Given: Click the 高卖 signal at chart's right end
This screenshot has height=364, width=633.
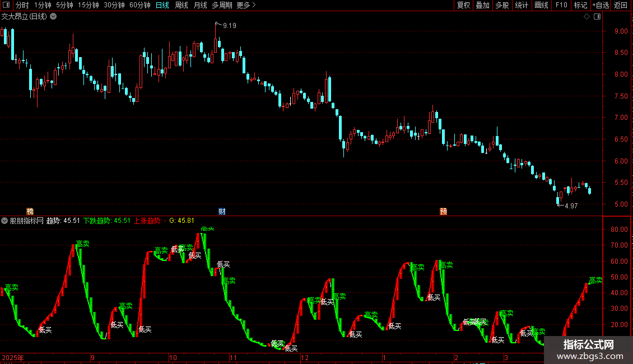Looking at the screenshot, I should point(595,280).
